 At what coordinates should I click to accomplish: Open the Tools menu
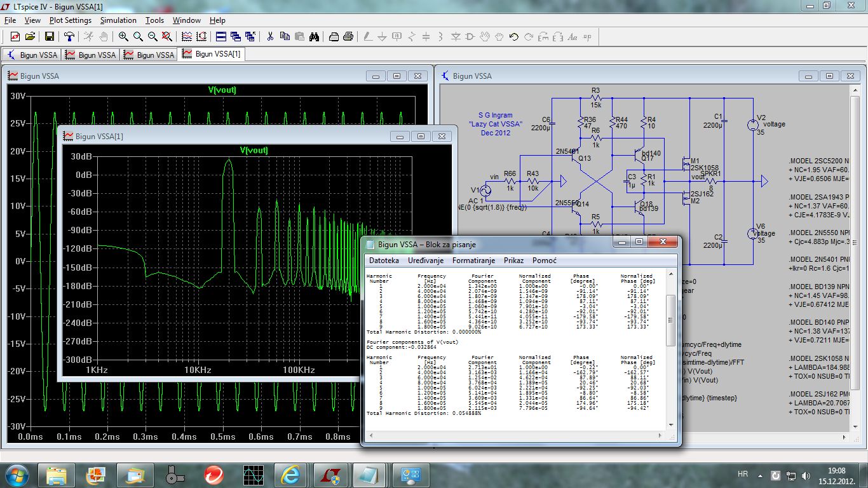[154, 20]
